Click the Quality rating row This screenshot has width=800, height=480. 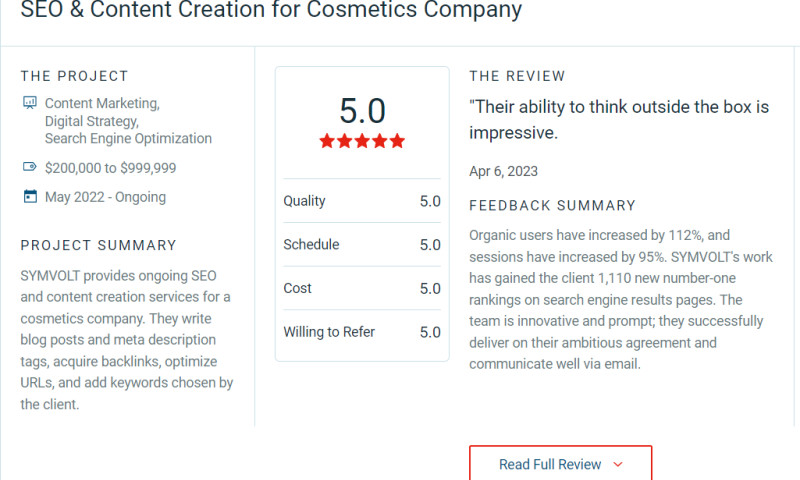pyautogui.click(x=362, y=201)
